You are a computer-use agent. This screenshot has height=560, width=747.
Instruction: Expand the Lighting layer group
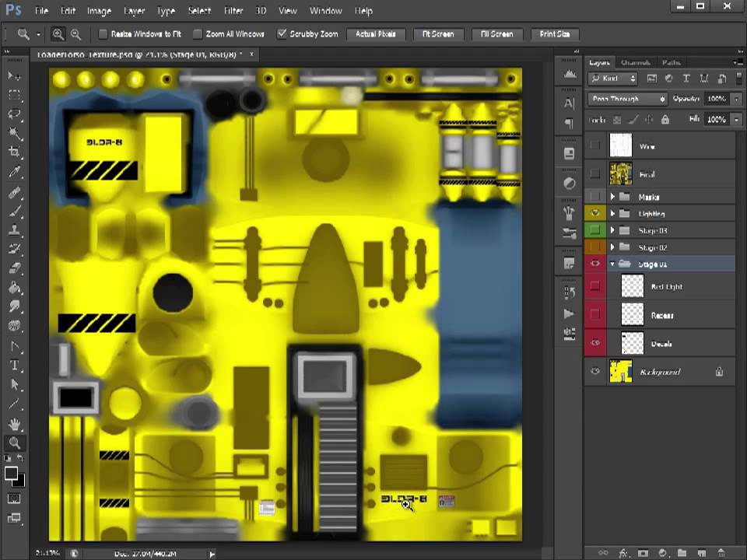pos(612,213)
